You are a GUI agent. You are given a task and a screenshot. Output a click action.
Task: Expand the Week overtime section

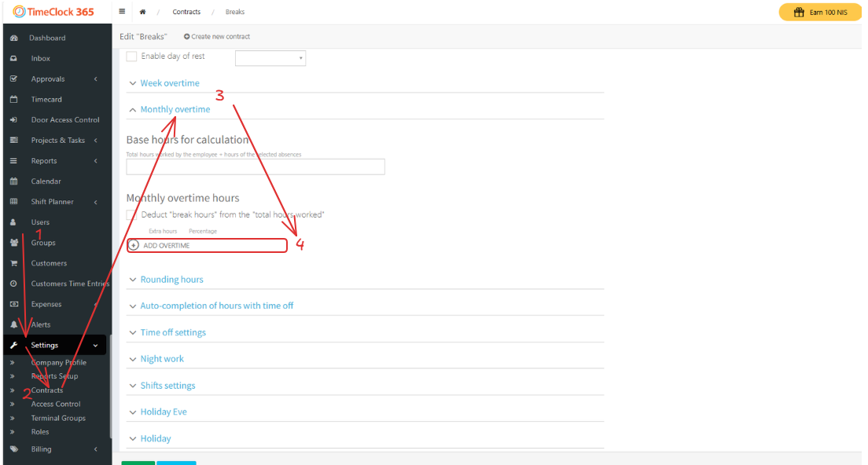point(169,83)
